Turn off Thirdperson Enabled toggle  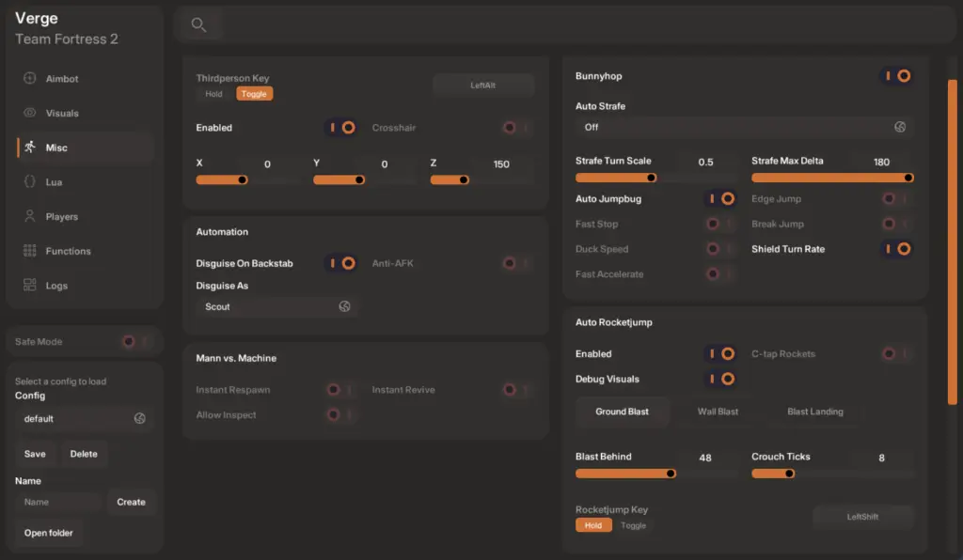[x=340, y=128]
